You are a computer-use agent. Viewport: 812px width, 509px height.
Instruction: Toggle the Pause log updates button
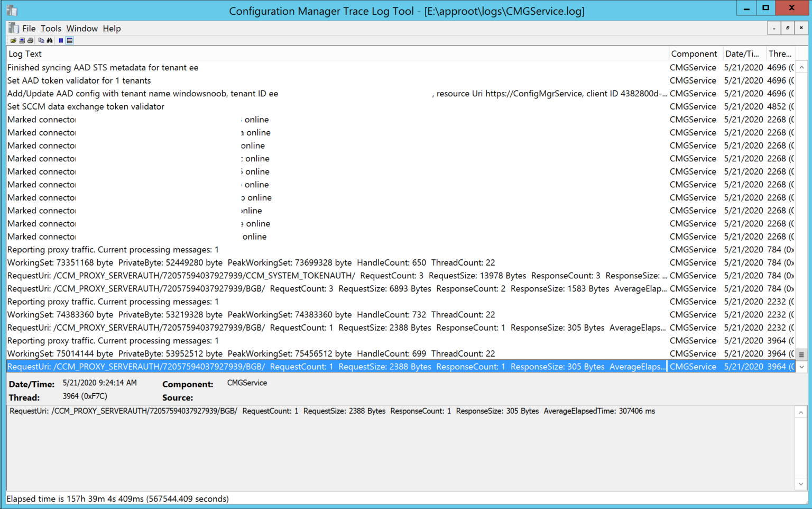[61, 41]
